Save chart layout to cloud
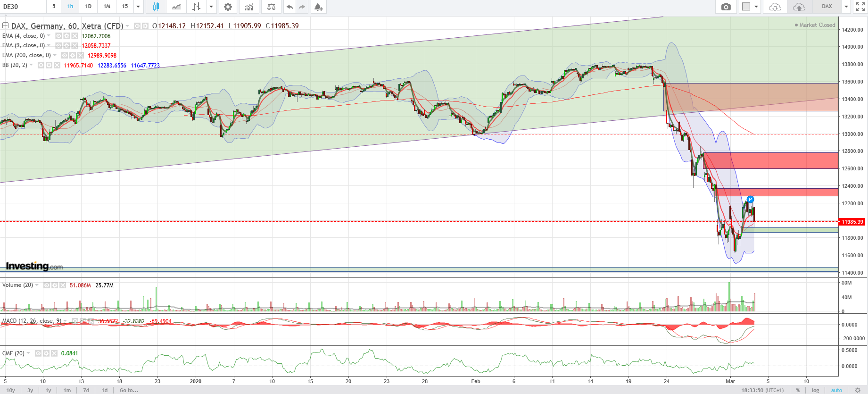Screen dimensions: 868x394 coord(799,7)
